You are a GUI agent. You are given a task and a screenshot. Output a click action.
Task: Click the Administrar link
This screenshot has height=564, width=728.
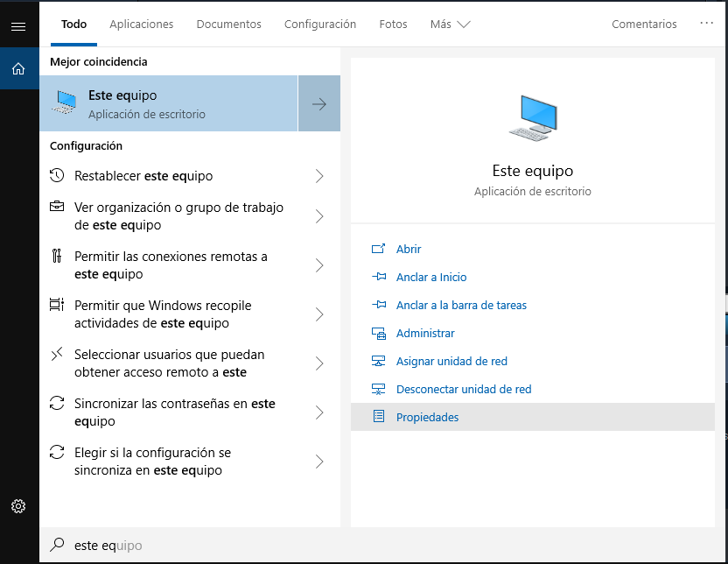pyautogui.click(x=425, y=333)
